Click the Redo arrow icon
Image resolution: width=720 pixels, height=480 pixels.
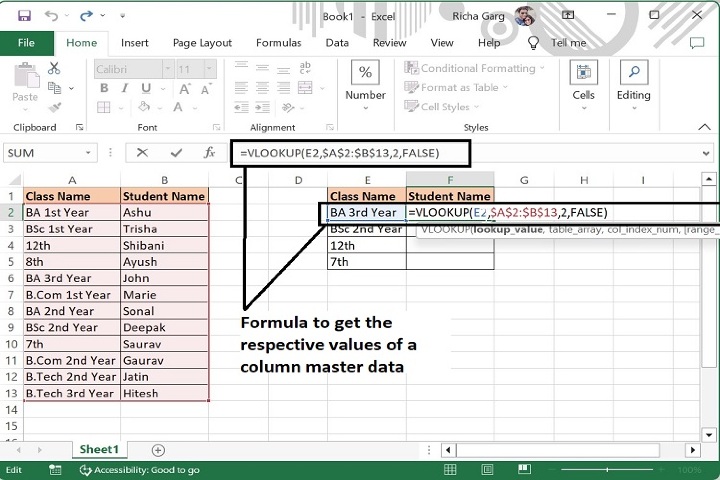point(86,16)
